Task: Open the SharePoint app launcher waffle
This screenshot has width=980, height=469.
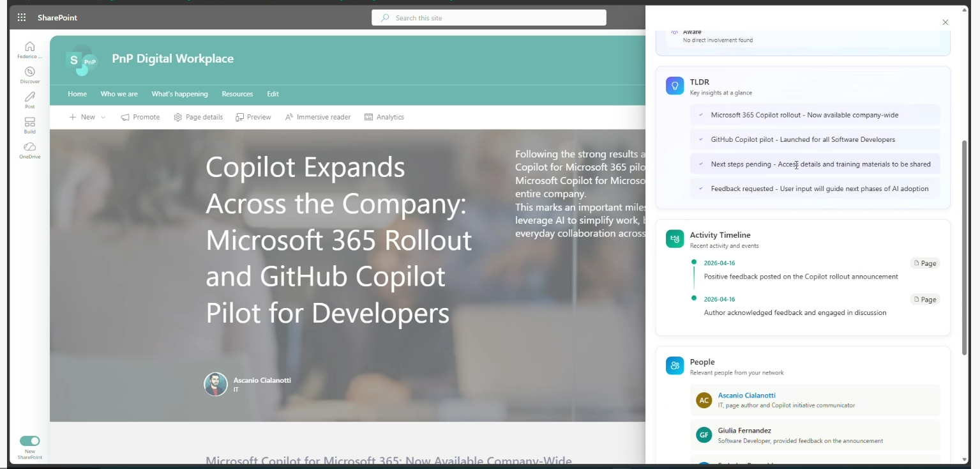Action: (x=22, y=18)
